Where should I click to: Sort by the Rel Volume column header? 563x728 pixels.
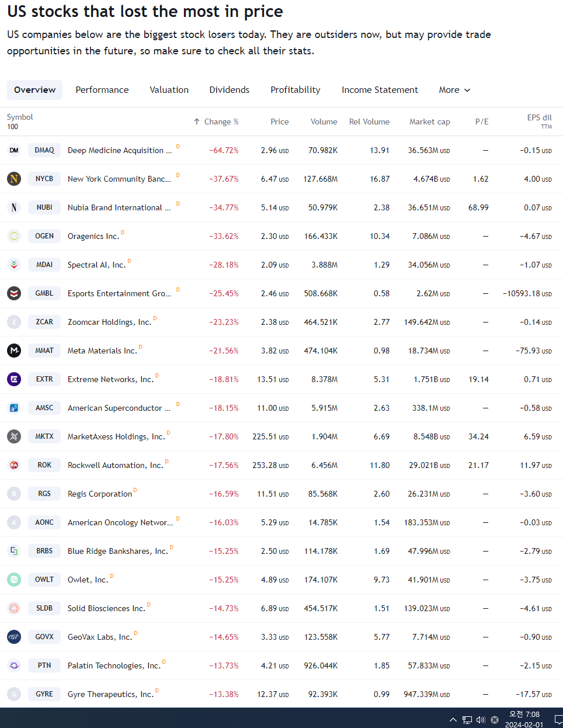click(369, 122)
